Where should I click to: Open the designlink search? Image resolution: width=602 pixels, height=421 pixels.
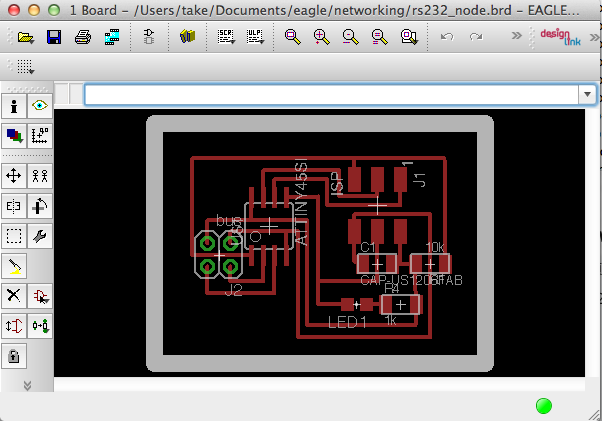(561, 37)
